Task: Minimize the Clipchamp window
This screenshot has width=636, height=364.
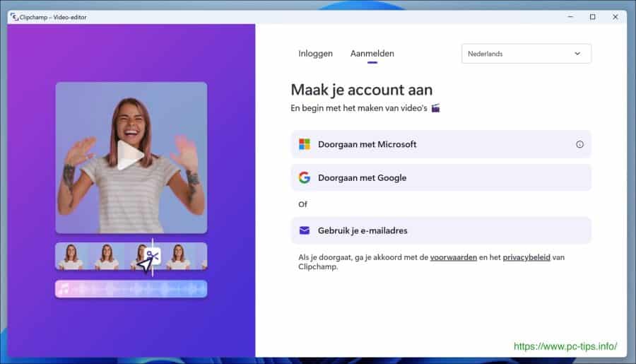Action: tap(570, 17)
